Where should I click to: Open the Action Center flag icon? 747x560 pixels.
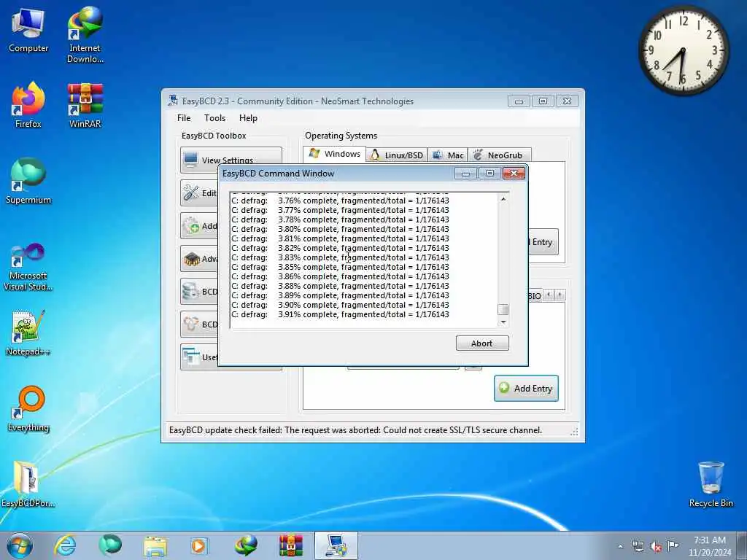673,545
